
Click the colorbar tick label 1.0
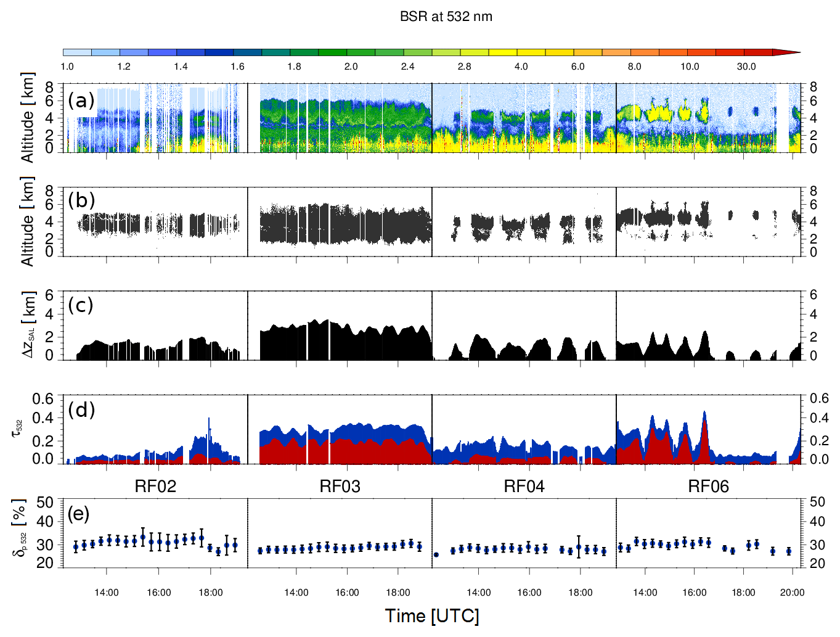coord(67,67)
